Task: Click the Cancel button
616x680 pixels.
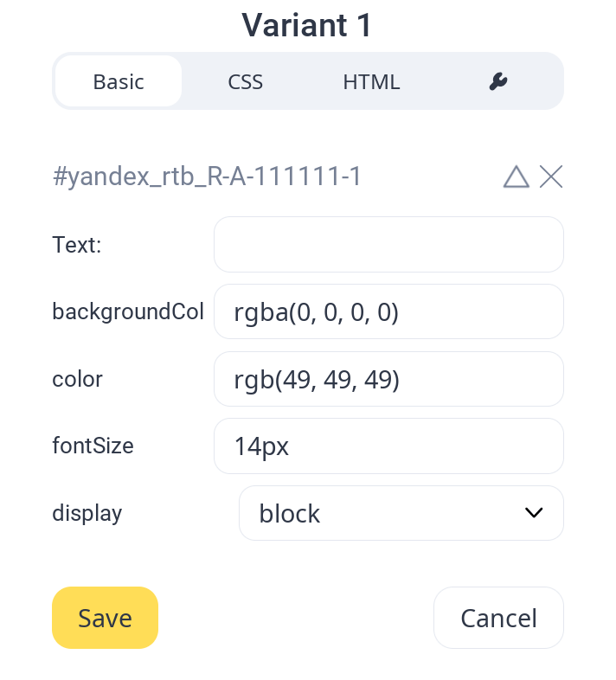Action: tap(498, 618)
